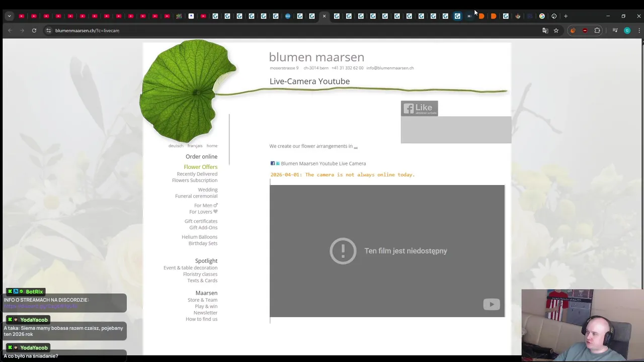Click the Discord link in BotRix message
This screenshot has height=362, width=644.
(41, 306)
